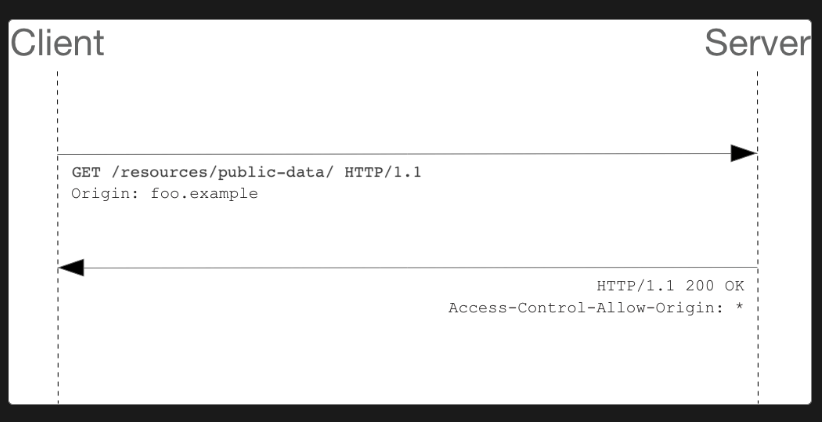Click the asterisk wildcard value

point(739,306)
